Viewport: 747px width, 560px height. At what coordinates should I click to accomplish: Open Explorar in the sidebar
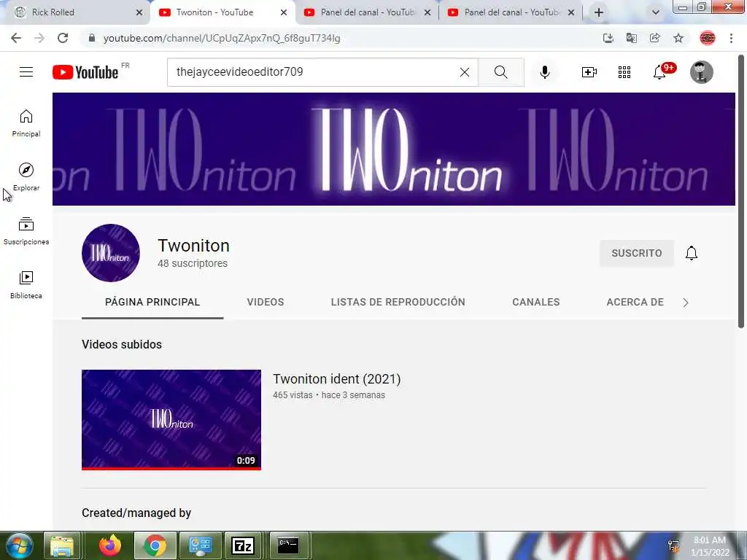26,177
